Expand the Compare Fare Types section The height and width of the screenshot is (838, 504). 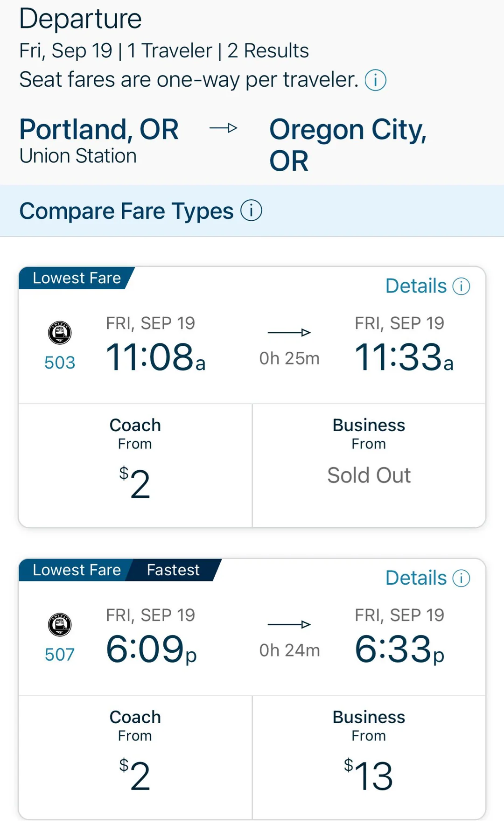126,211
